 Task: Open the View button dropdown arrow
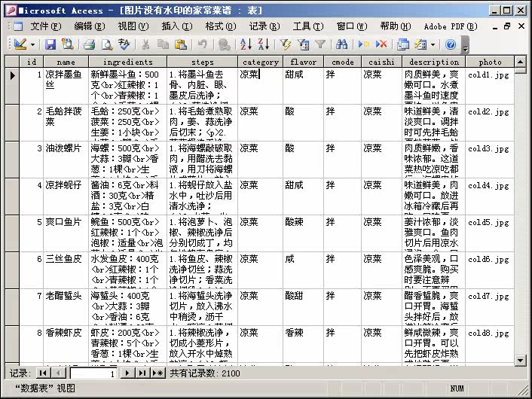click(32, 44)
